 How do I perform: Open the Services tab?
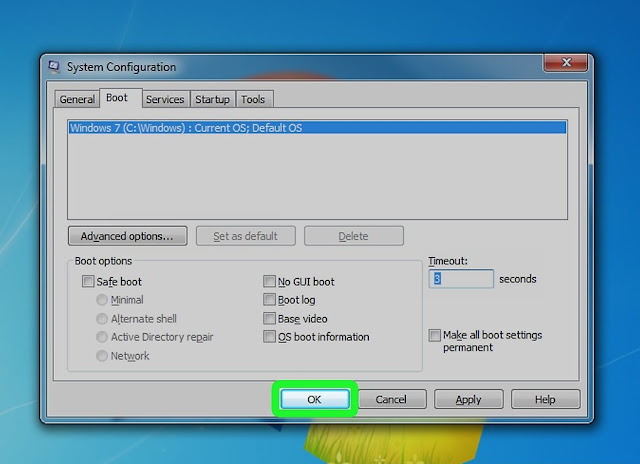(165, 99)
